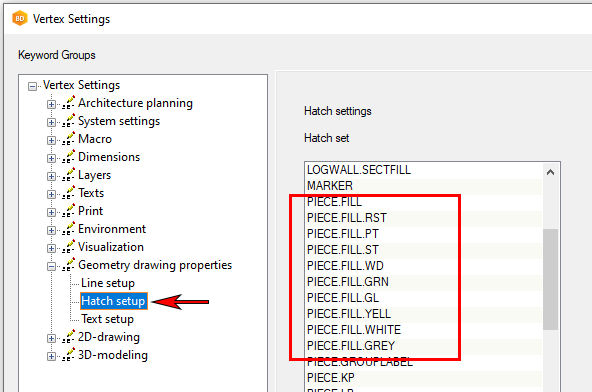
Task: Click the System settings group icon
Action: (68, 121)
